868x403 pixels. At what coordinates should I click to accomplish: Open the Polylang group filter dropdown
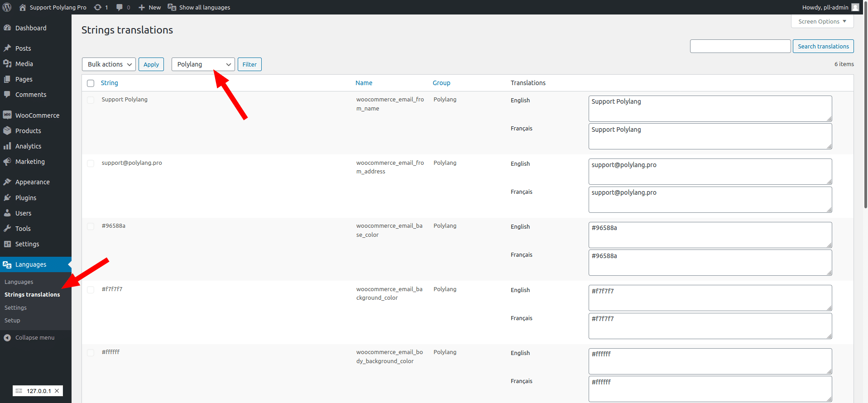[203, 64]
